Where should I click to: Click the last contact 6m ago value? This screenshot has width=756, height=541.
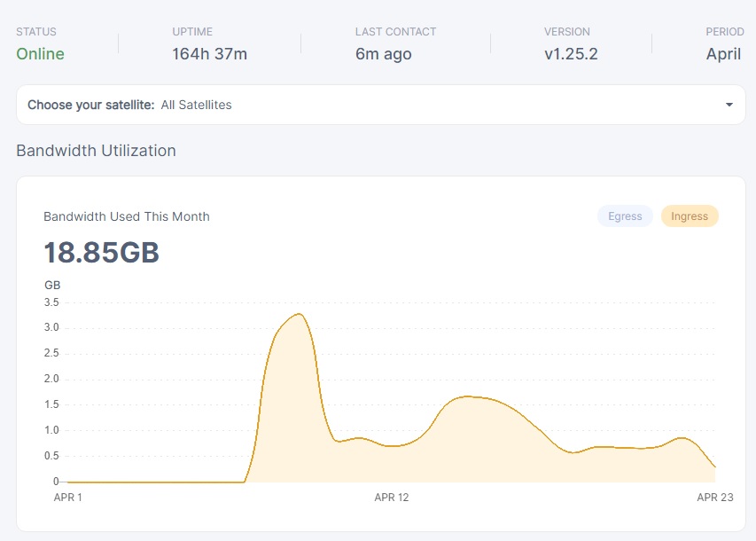point(383,54)
